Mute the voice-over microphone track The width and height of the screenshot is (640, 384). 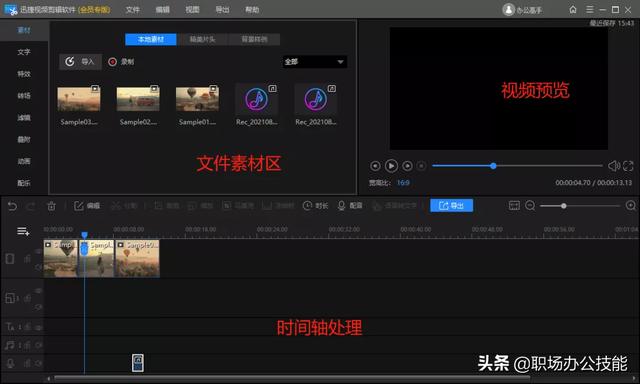tap(39, 363)
